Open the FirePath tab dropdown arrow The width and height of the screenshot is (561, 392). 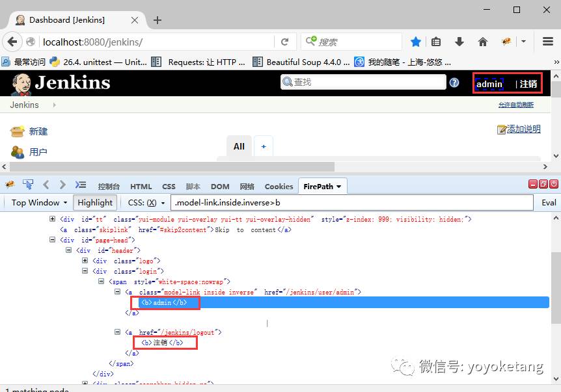[338, 187]
